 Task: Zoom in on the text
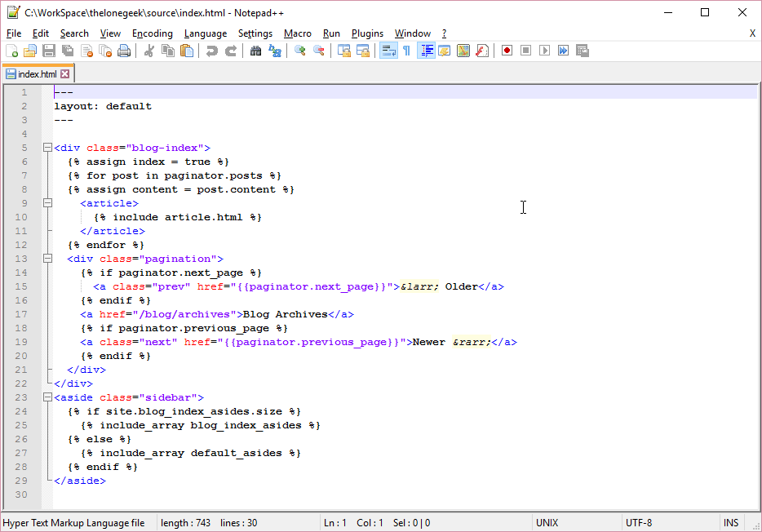tap(300, 50)
